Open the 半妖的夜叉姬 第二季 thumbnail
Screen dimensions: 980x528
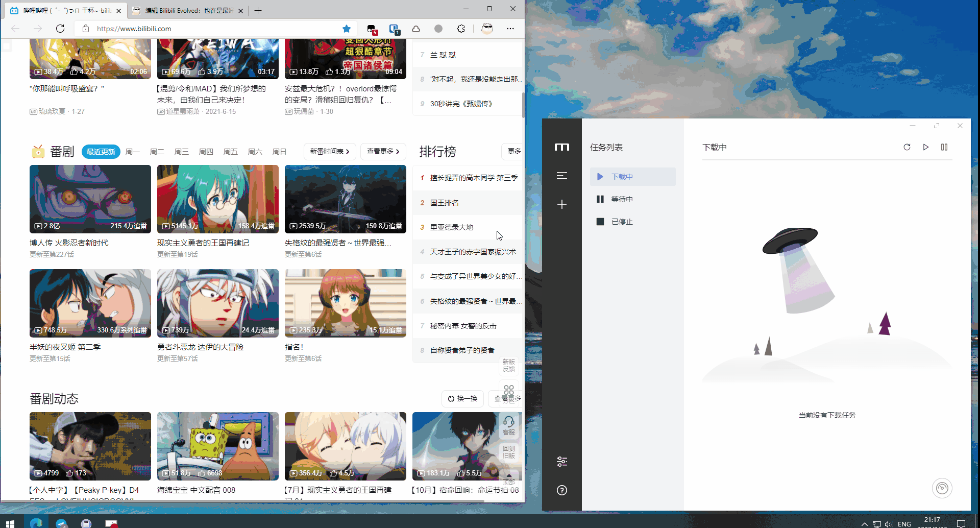click(x=90, y=303)
